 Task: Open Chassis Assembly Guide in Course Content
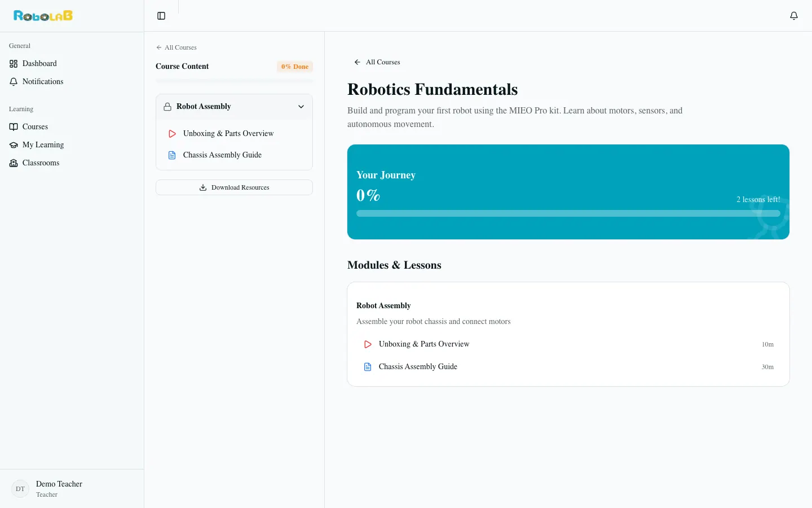click(234, 155)
